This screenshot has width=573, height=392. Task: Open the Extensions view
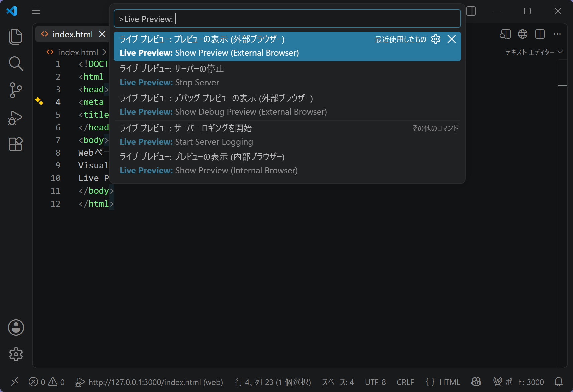tap(16, 144)
